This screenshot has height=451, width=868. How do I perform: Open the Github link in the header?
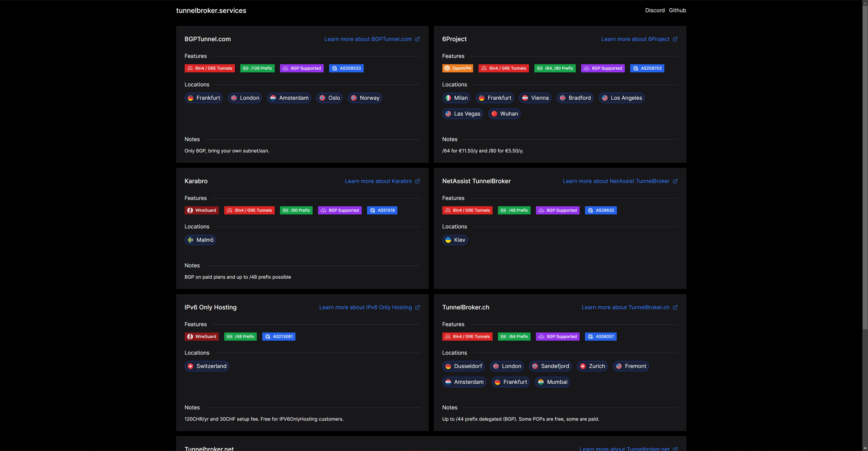click(x=677, y=10)
